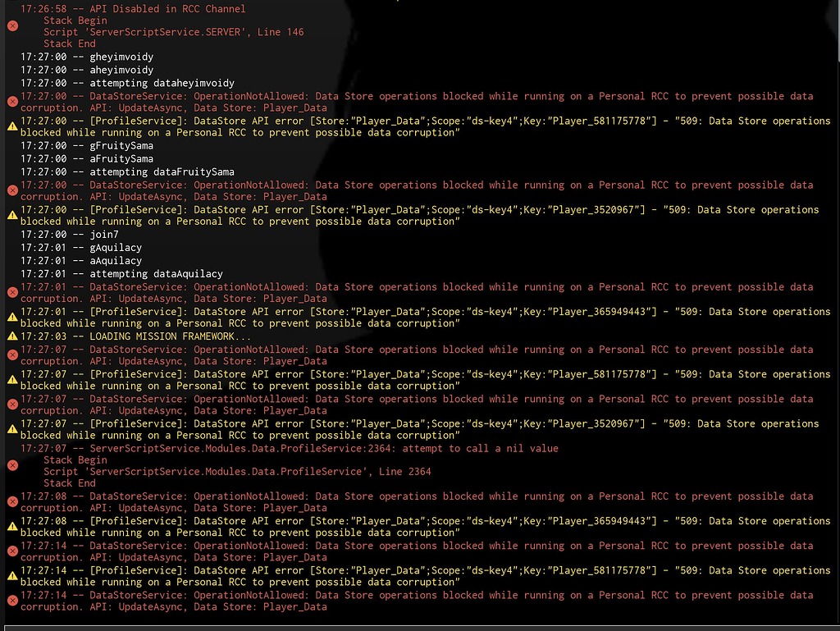
Task: Select the Stack End line of the last trace
Action: point(69,483)
